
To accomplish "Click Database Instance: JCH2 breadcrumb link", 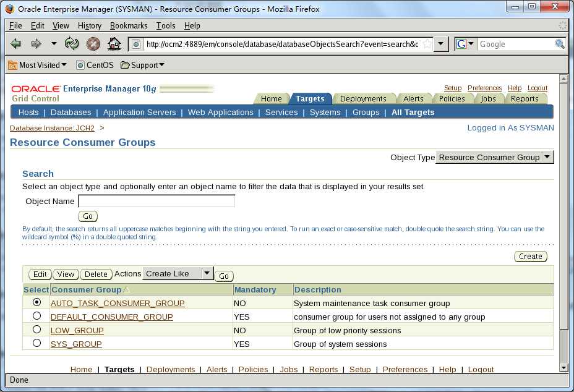I will coord(52,128).
